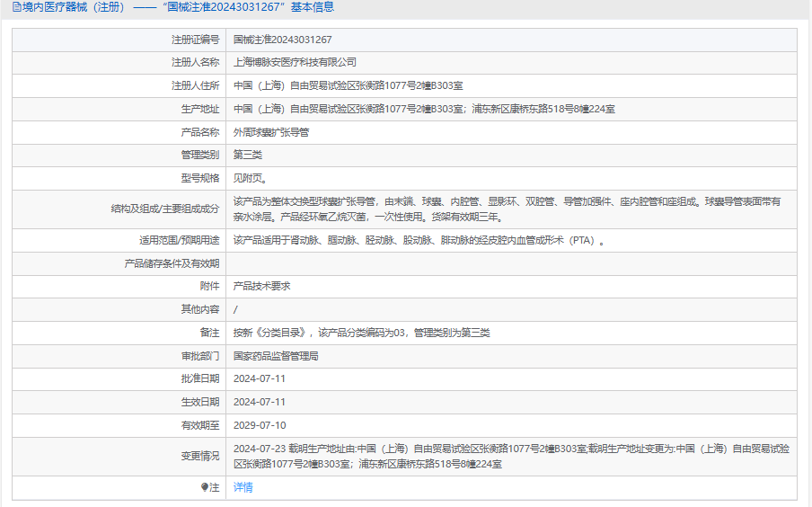Click the expiry date 2029-07-10
The image size is (812, 507).
tap(260, 425)
